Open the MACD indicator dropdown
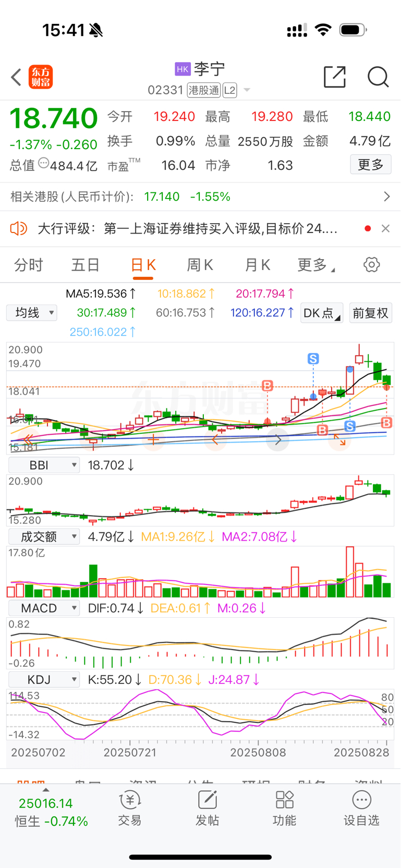401x868 pixels. [x=44, y=608]
